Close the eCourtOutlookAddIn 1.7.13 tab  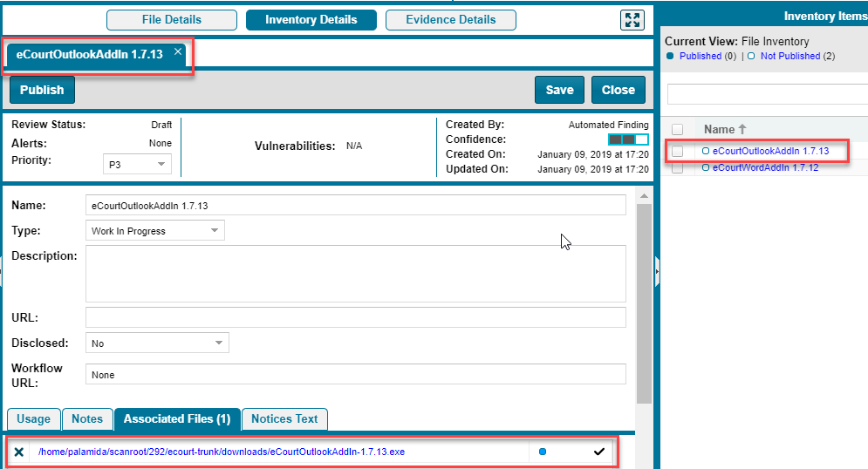(178, 52)
